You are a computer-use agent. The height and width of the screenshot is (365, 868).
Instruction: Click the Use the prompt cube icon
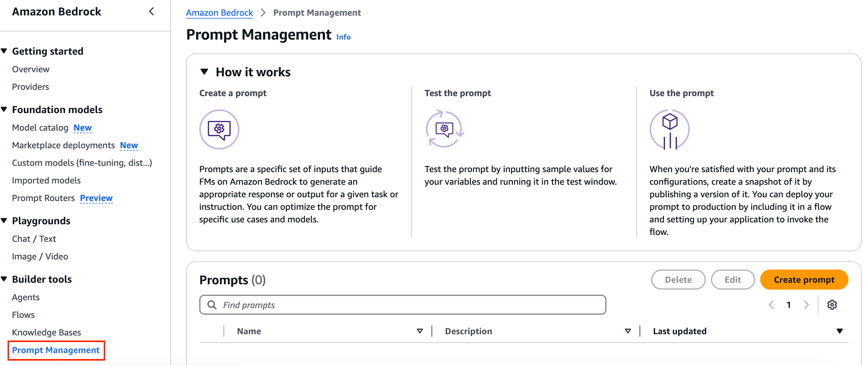point(669,129)
